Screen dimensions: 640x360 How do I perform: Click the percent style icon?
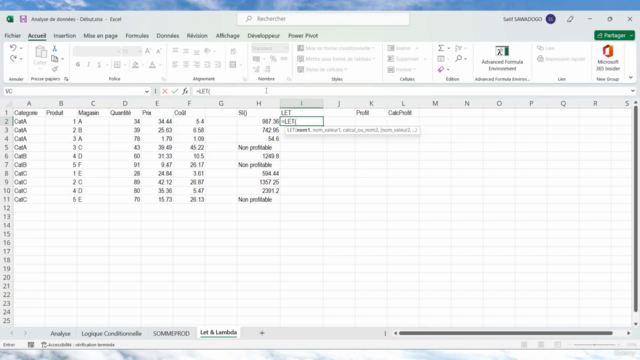[273, 59]
